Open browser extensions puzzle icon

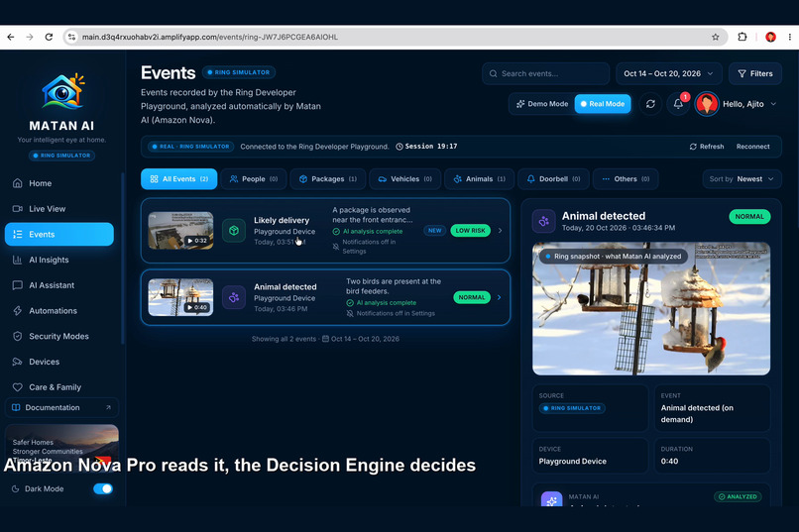[742, 37]
